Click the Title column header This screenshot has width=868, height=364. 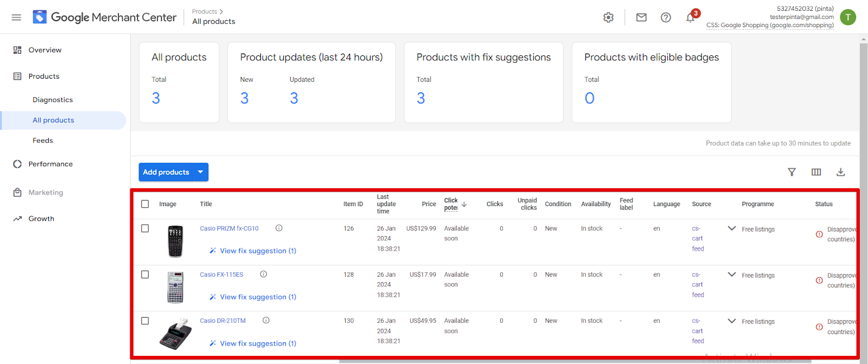[x=206, y=204]
